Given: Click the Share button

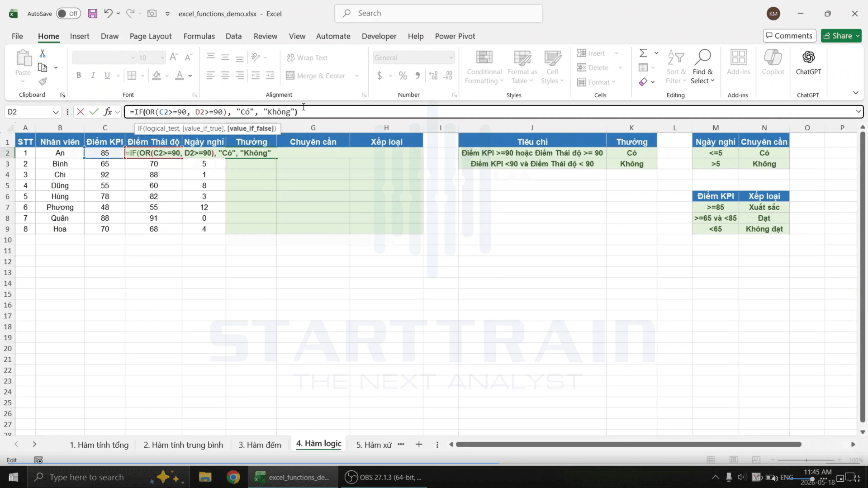Looking at the screenshot, I should click(841, 36).
